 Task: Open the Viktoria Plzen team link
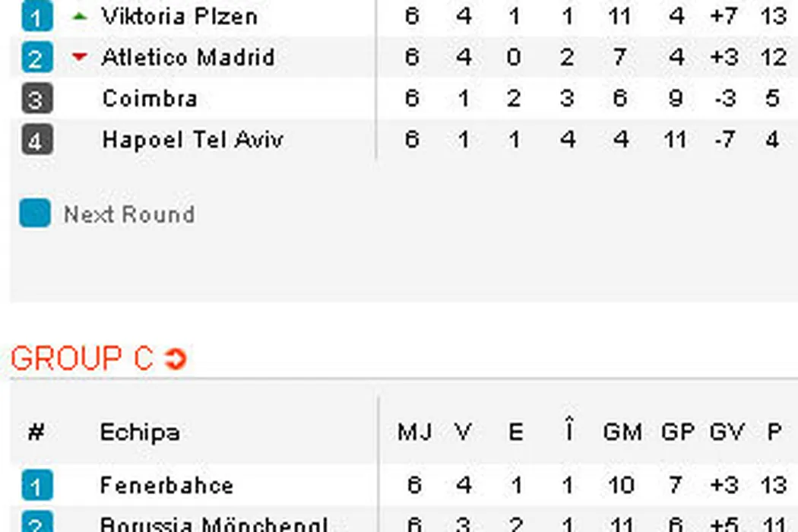179,16
